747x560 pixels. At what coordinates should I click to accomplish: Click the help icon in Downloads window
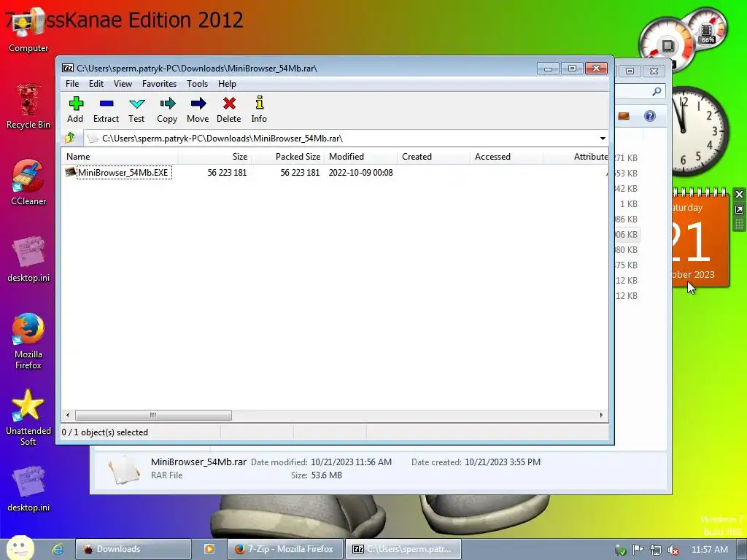coord(650,116)
